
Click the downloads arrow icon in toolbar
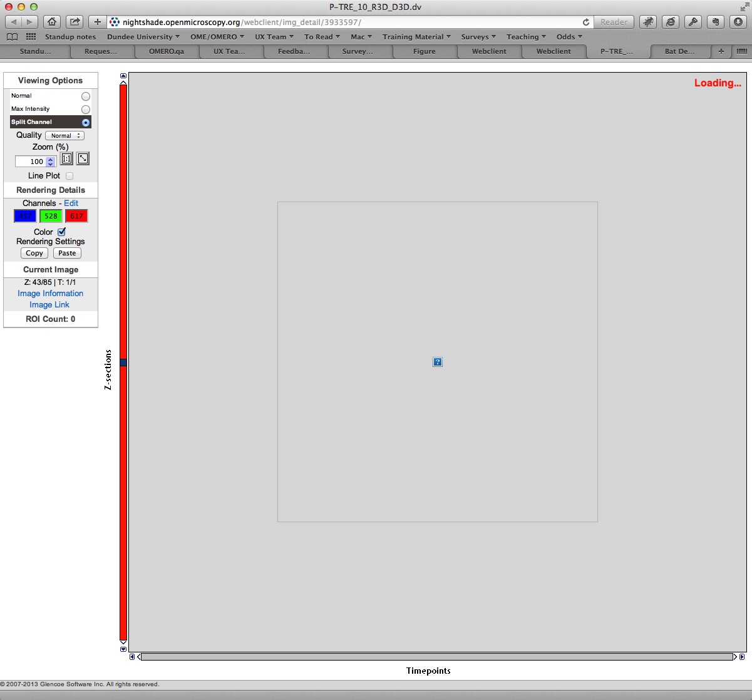[737, 22]
